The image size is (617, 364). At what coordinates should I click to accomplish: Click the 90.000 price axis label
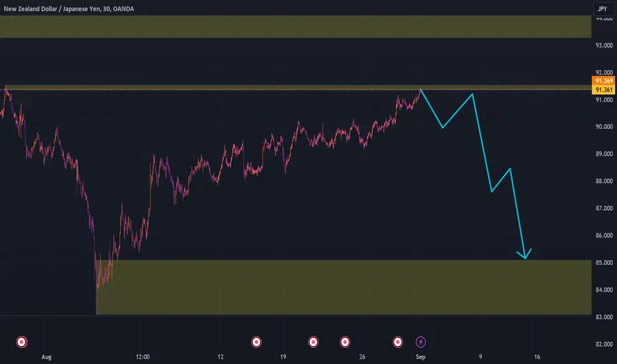click(x=604, y=126)
